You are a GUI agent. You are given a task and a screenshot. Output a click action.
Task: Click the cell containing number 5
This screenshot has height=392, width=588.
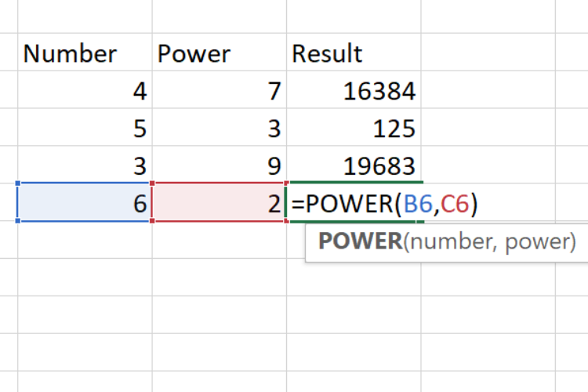tap(85, 127)
